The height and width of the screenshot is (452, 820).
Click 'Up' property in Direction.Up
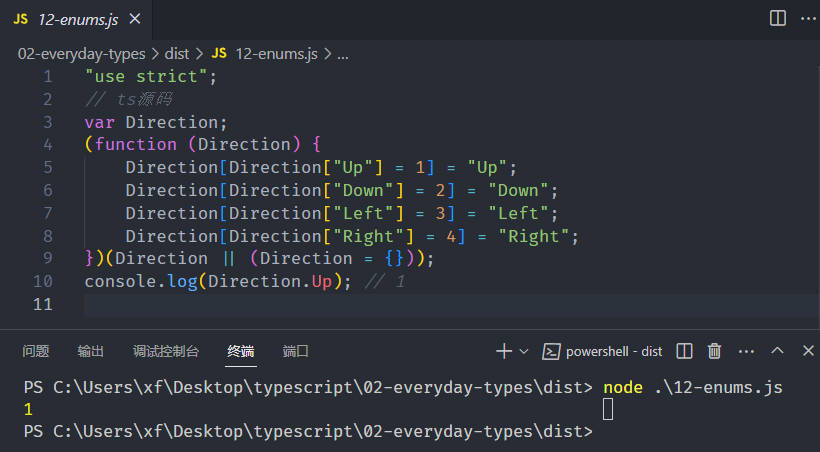(x=322, y=281)
